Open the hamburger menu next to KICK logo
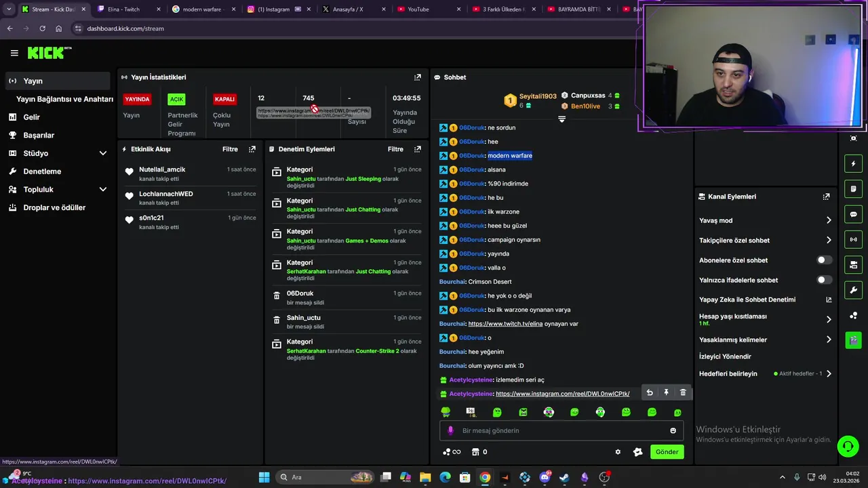The width and height of the screenshot is (868, 488). [14, 53]
